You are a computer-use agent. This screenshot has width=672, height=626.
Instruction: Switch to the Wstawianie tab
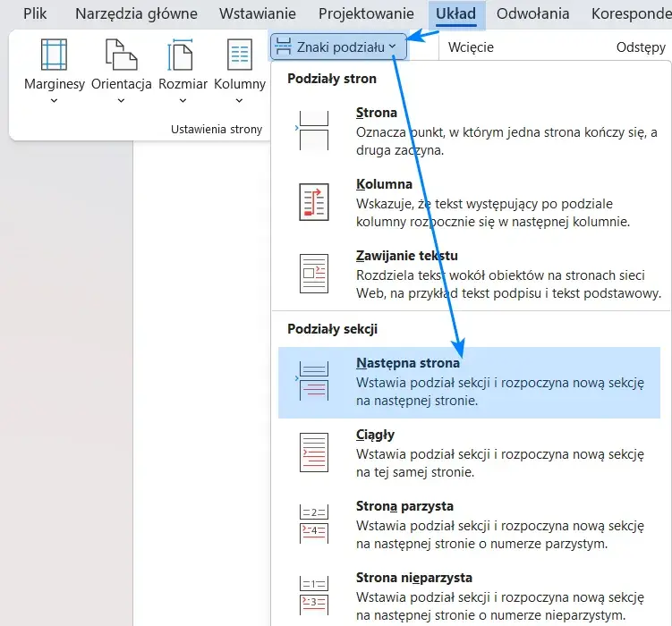(258, 13)
